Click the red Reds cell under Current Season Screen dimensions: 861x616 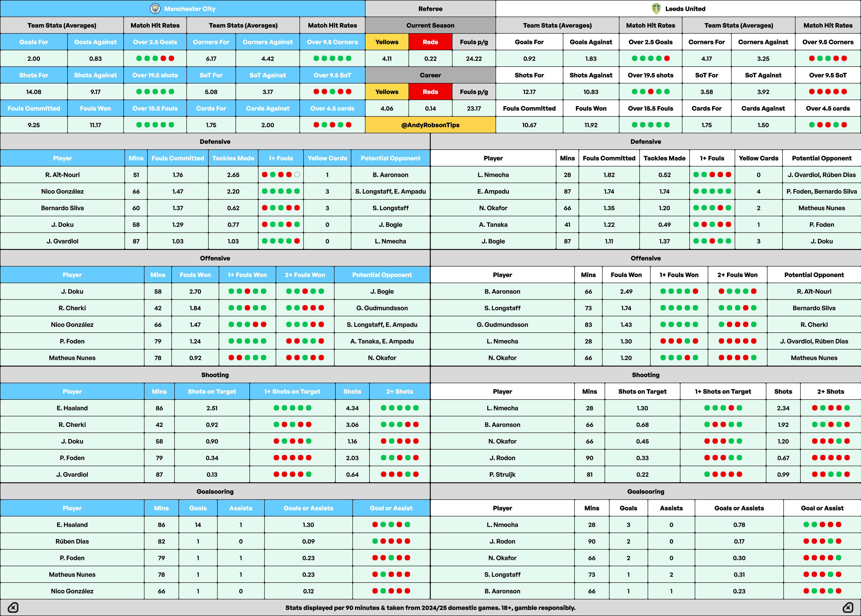(430, 42)
